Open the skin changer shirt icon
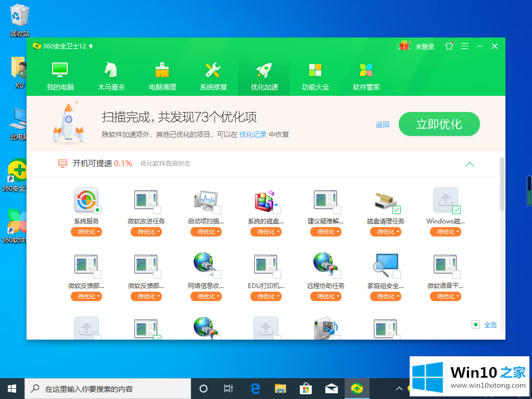This screenshot has height=399, width=532. [449, 46]
